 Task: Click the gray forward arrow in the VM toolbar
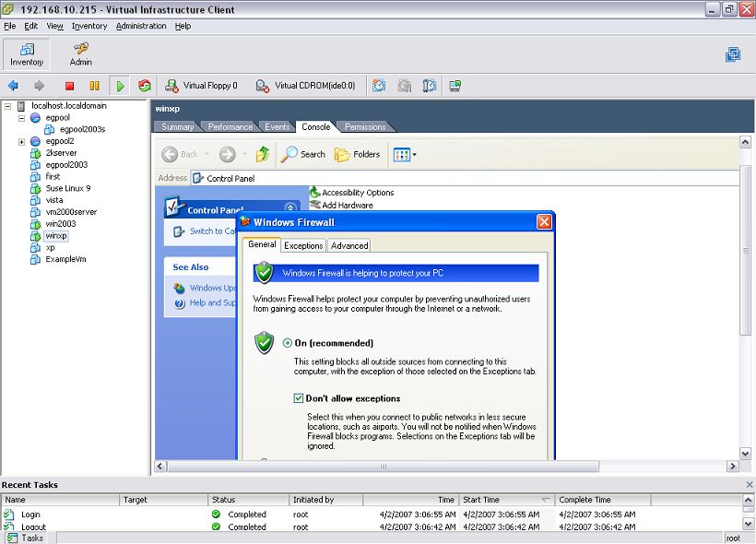coord(39,86)
